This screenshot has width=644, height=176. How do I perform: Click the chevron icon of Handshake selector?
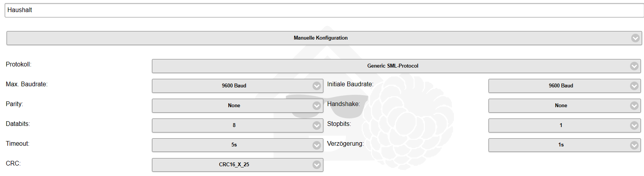pos(634,106)
